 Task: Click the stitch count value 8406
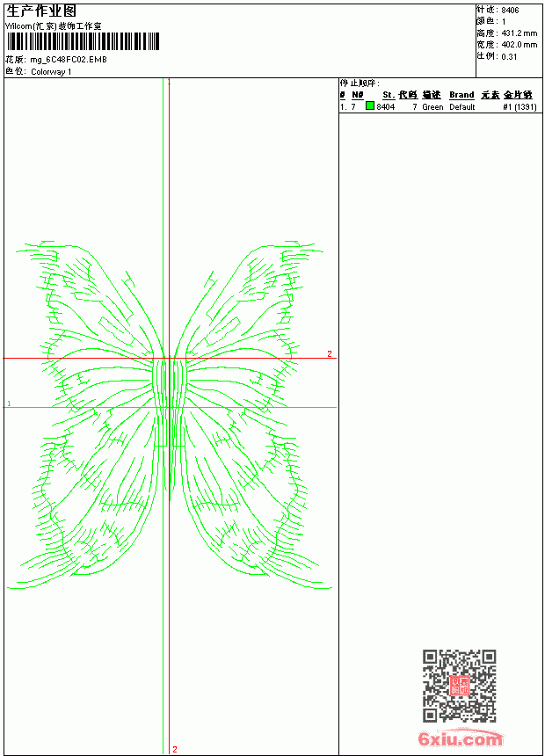(x=510, y=11)
